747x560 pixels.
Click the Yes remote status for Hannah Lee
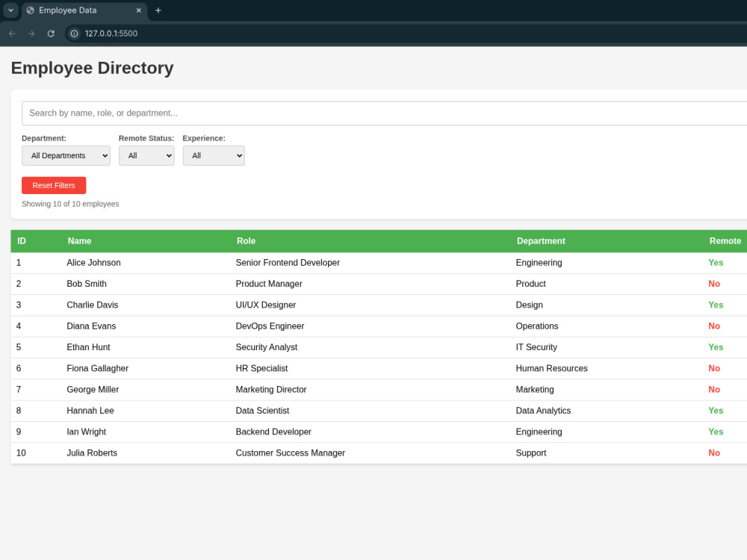tap(715, 411)
